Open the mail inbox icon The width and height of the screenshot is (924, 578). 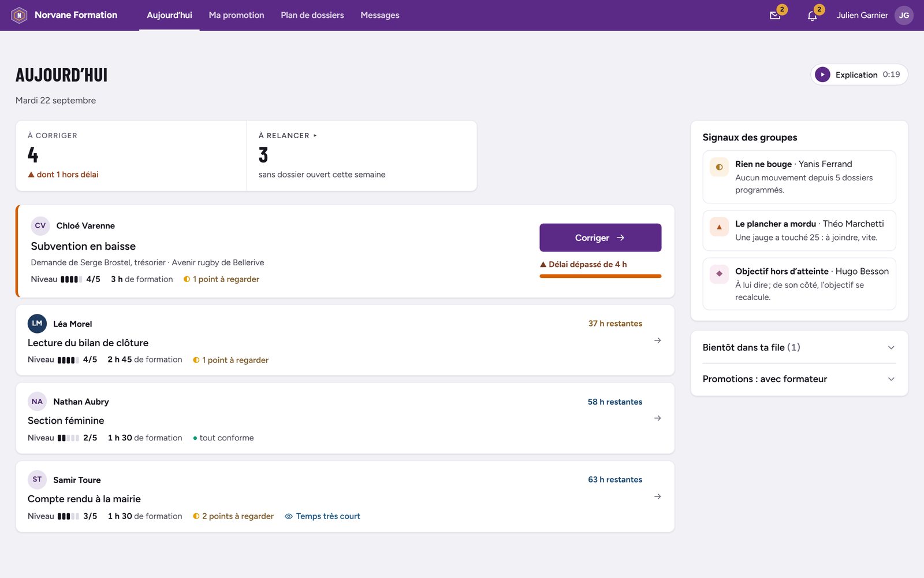click(x=775, y=16)
